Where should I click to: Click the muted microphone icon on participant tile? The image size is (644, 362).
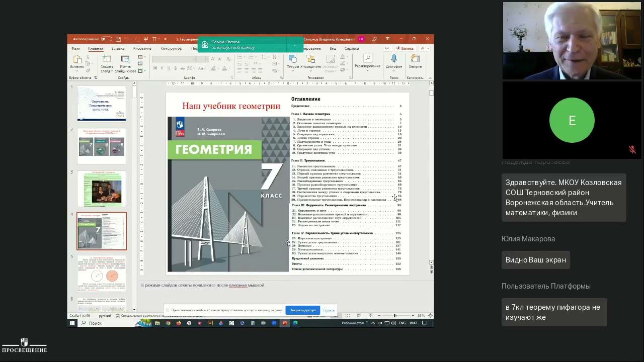click(x=632, y=150)
